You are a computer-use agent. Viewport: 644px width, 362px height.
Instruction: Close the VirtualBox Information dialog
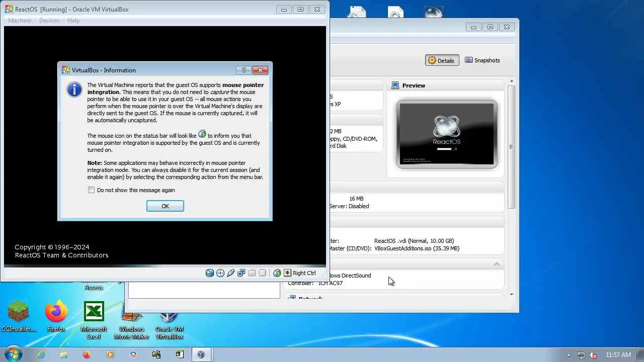(x=260, y=70)
